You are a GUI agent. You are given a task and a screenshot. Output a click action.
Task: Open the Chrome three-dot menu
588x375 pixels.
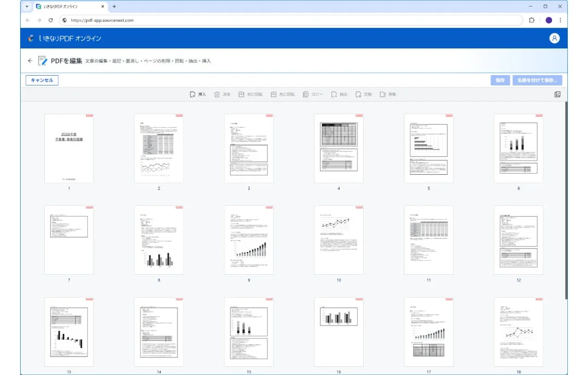click(x=560, y=20)
